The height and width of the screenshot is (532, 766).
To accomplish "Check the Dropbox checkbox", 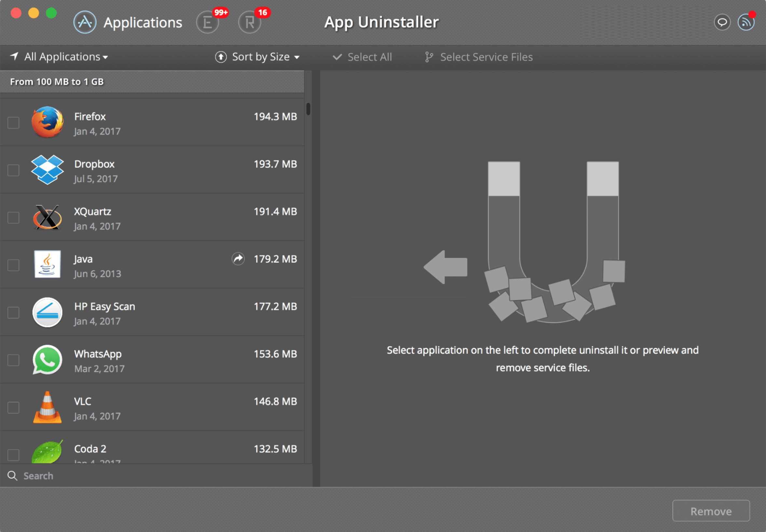I will coord(13,170).
